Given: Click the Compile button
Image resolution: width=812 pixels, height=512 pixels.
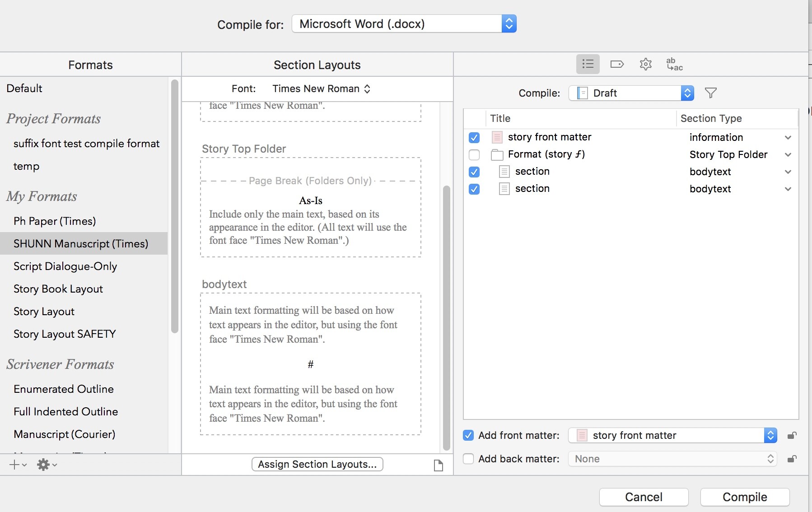Looking at the screenshot, I should point(745,497).
